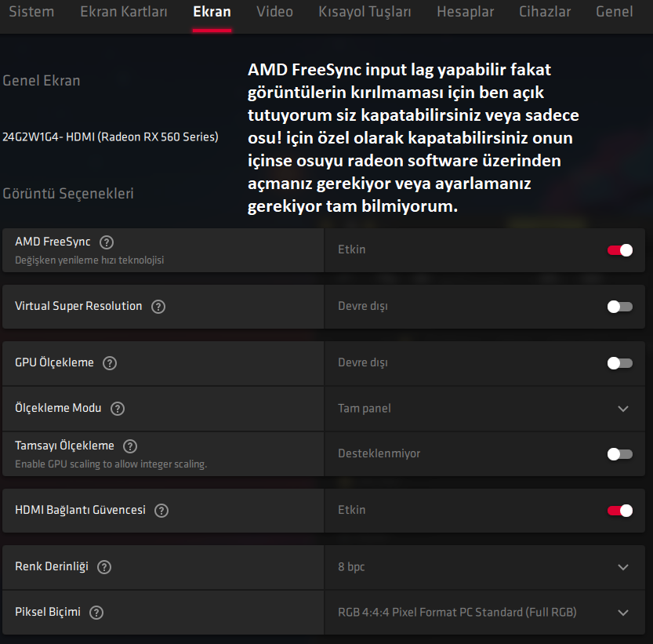Turn on the GPU Ölçekleme toggle

619,363
